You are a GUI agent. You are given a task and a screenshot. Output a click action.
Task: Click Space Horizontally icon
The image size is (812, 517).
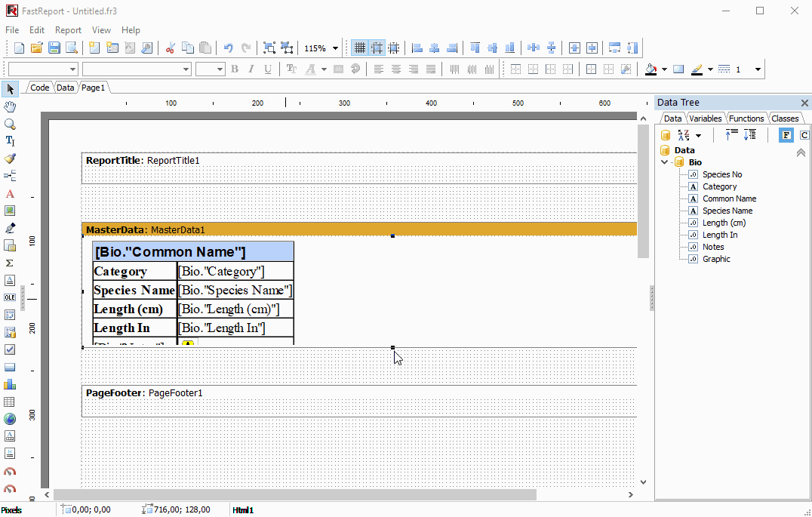click(534, 48)
